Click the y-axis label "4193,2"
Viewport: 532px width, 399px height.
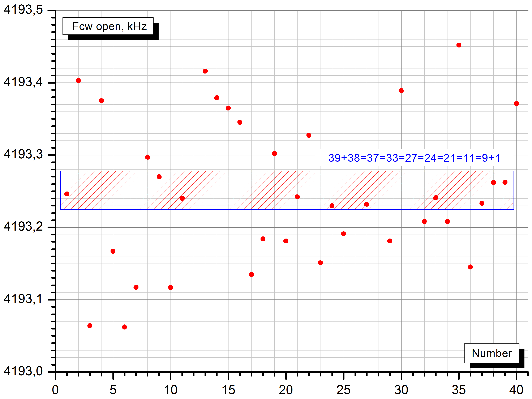23,227
